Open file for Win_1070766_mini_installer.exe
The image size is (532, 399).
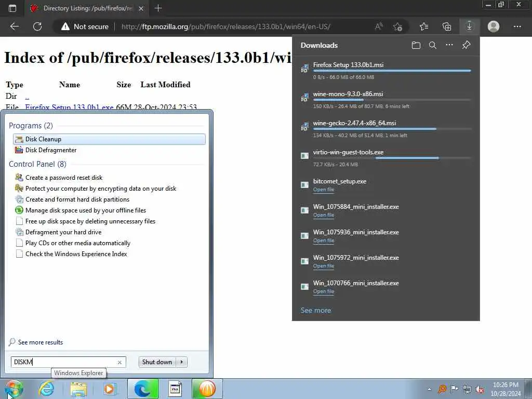point(323,291)
